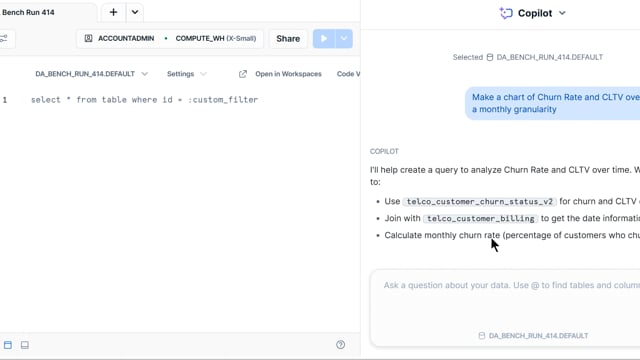Click the help question mark icon
The height and width of the screenshot is (360, 640).
[x=340, y=345]
